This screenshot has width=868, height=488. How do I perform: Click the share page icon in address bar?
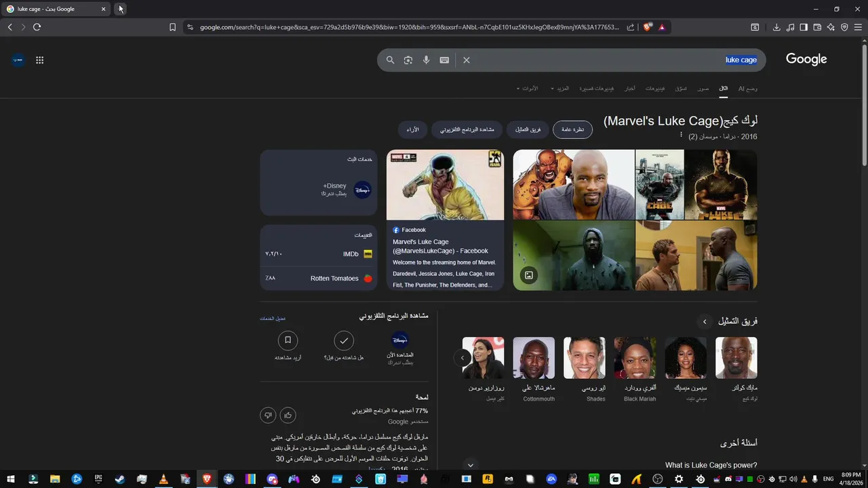click(x=631, y=27)
